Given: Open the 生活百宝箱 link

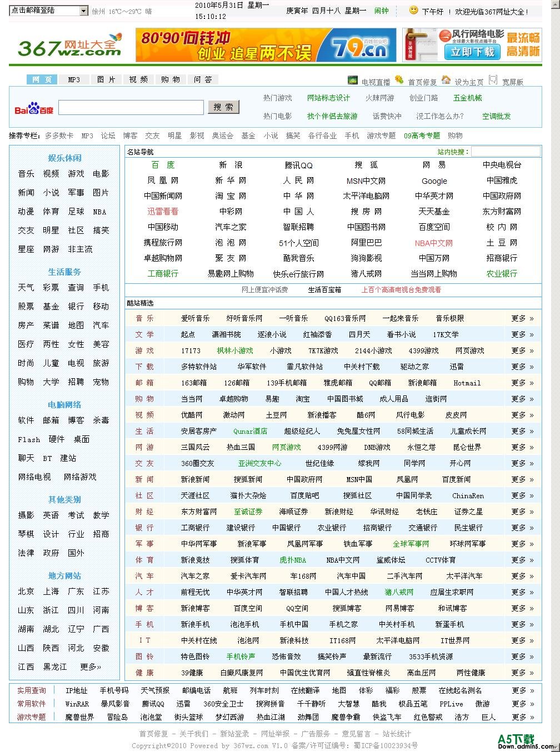Looking at the screenshot, I should [x=324, y=290].
